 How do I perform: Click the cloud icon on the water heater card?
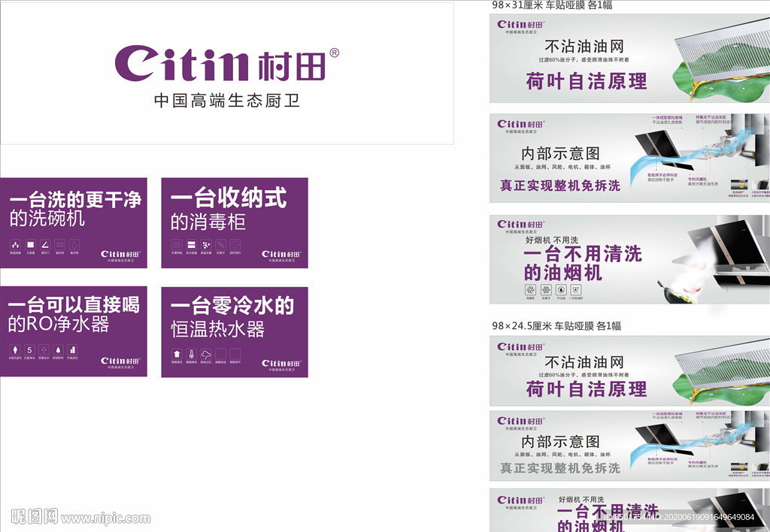[x=206, y=354]
